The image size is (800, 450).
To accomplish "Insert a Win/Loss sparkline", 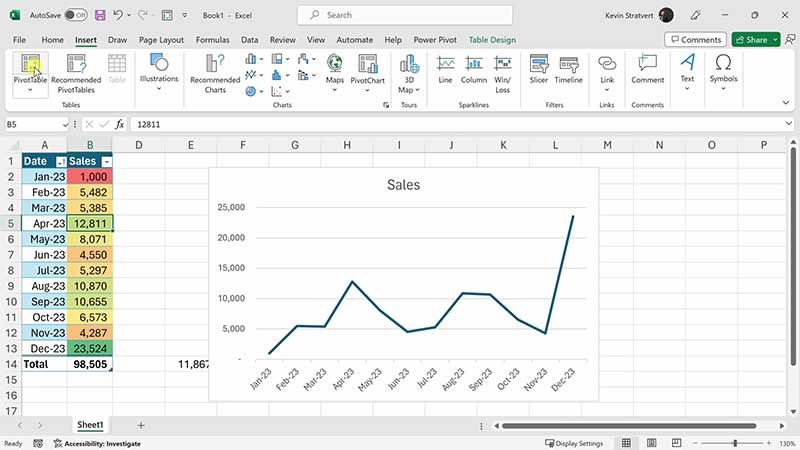I will (x=503, y=73).
